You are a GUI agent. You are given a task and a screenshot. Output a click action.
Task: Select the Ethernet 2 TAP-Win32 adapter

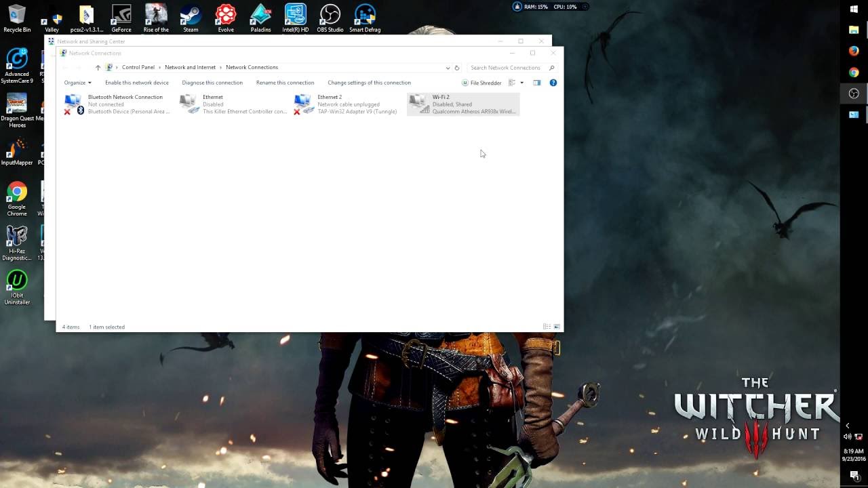tap(346, 104)
